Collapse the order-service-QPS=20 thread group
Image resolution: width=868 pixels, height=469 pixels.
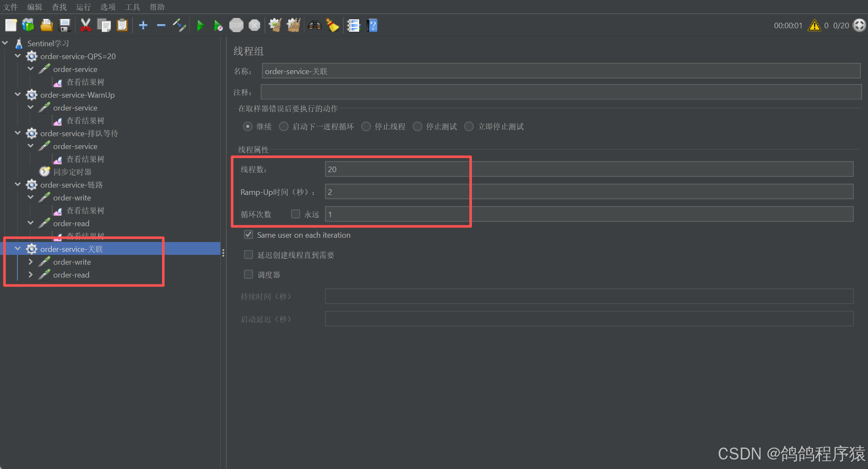pyautogui.click(x=18, y=56)
